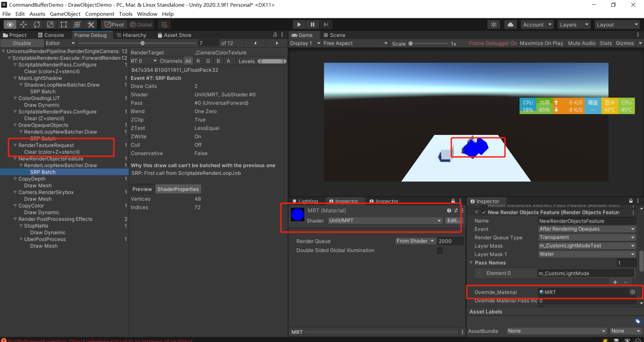Viewport: 644px width, 342px height.
Task: Toggle Stats overlay in Game view
Action: 606,43
